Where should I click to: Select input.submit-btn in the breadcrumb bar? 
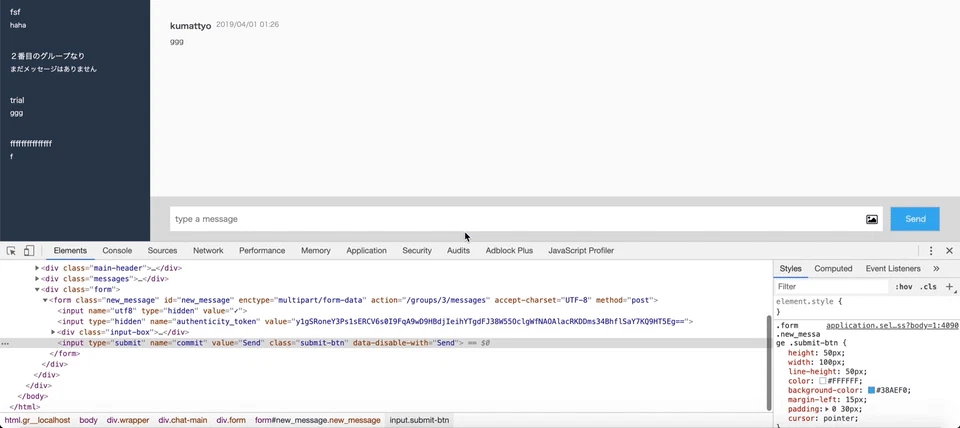(x=419, y=420)
